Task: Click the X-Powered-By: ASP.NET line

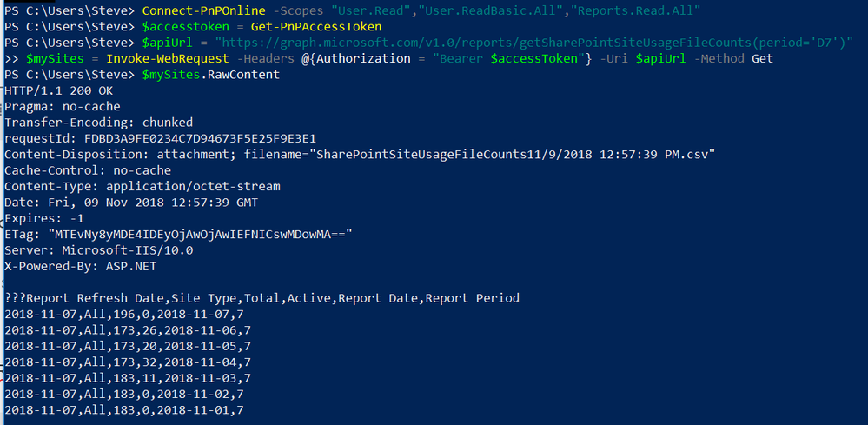Action: click(x=80, y=266)
